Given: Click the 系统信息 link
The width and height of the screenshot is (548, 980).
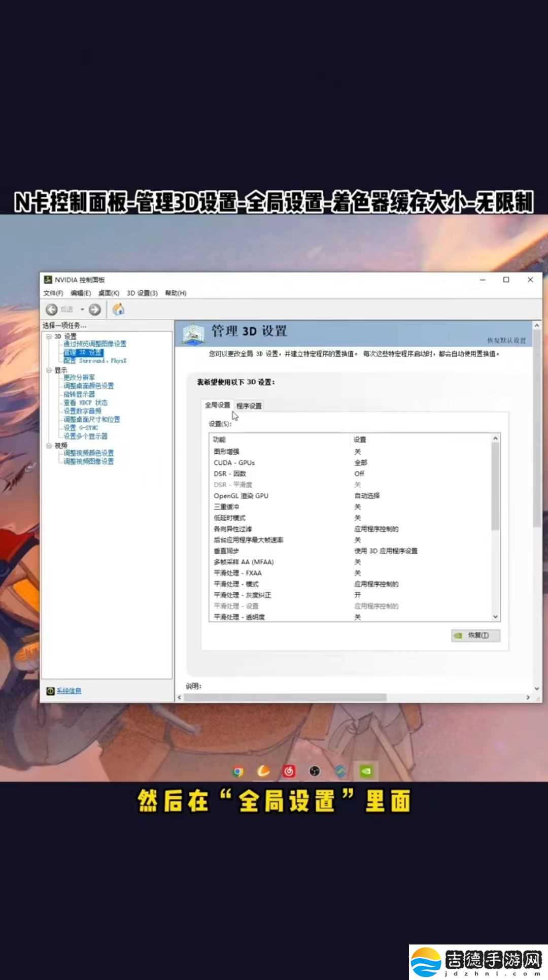Looking at the screenshot, I should click(69, 691).
